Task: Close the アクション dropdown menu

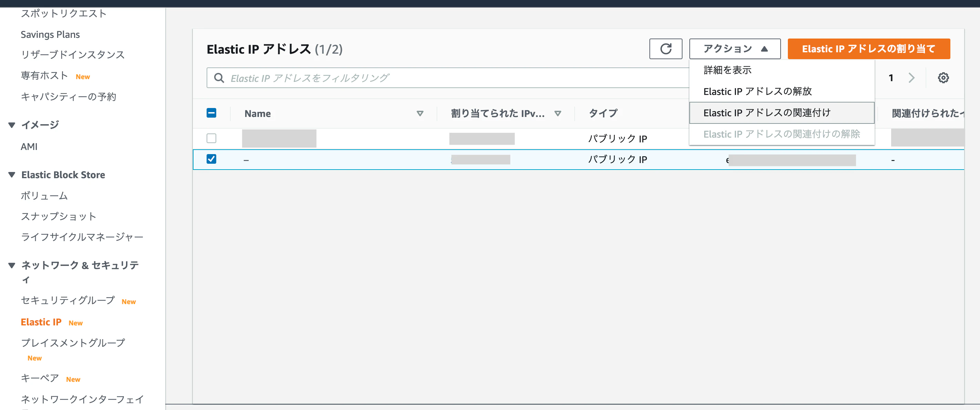Action: [x=734, y=48]
